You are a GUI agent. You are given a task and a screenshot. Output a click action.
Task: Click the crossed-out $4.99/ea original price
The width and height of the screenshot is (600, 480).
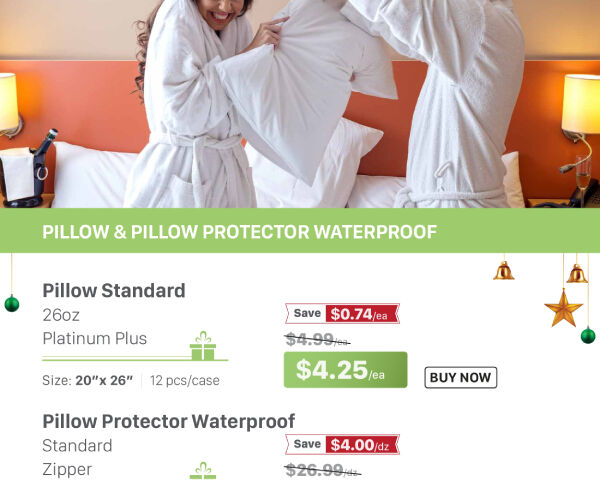coord(317,340)
